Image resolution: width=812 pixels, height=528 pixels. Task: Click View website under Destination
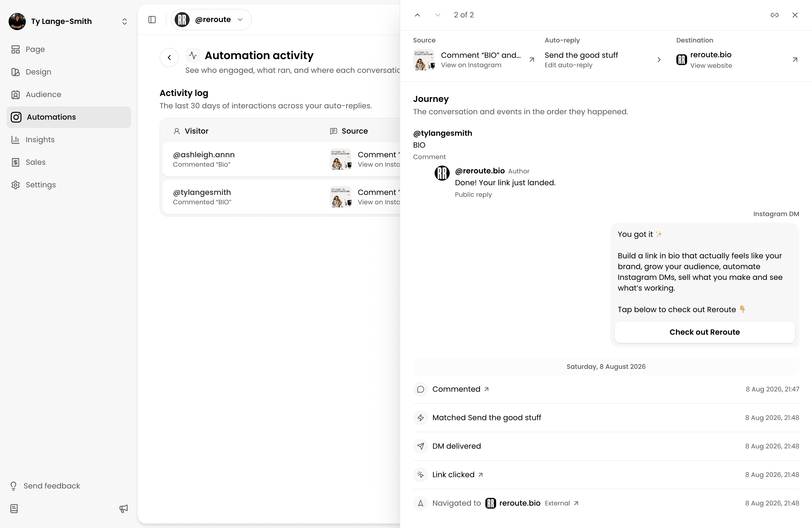point(711,65)
